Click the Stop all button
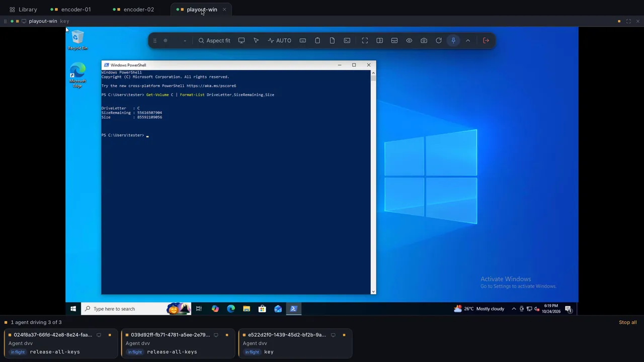644x362 pixels. (x=628, y=322)
